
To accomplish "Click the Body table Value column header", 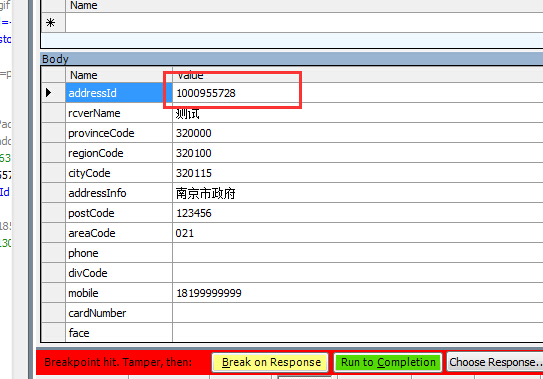I will (x=358, y=75).
